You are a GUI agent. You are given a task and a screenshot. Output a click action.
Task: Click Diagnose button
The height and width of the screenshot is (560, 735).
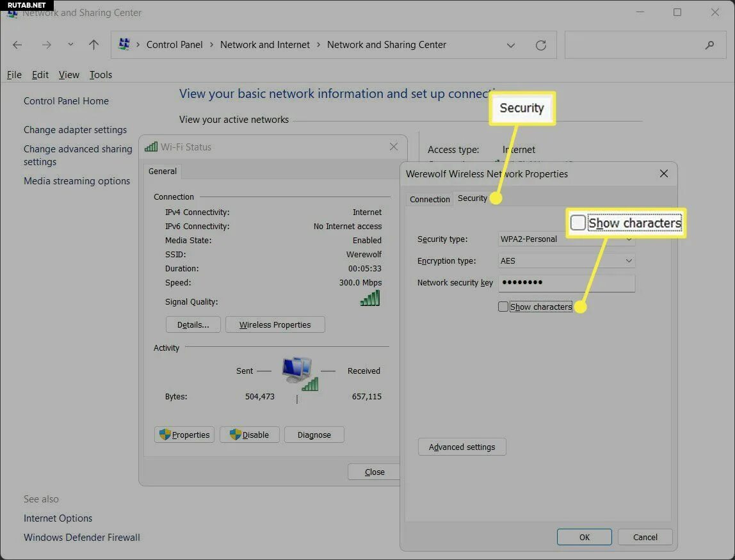click(x=314, y=435)
